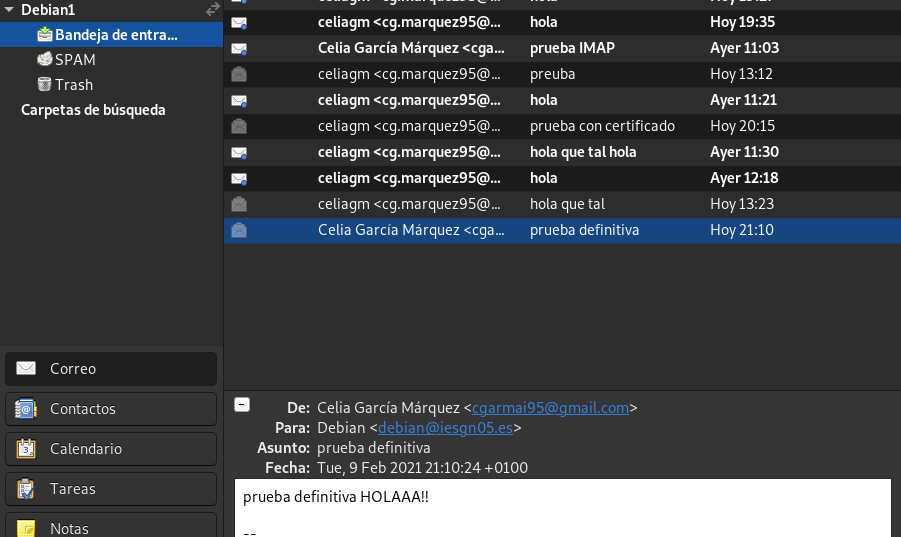The height and width of the screenshot is (537, 901).
Task: Open the Notas view
Action: (111, 527)
